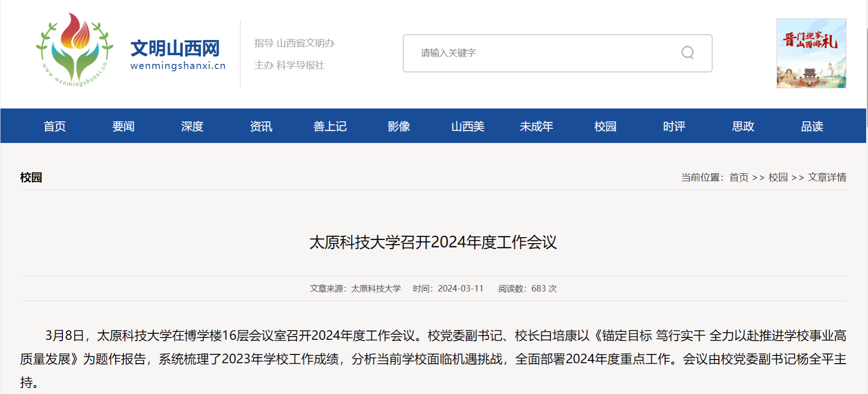The height and width of the screenshot is (394, 868).
Task: Click 校园 link in breadcrumb trail
Action: pyautogui.click(x=778, y=177)
